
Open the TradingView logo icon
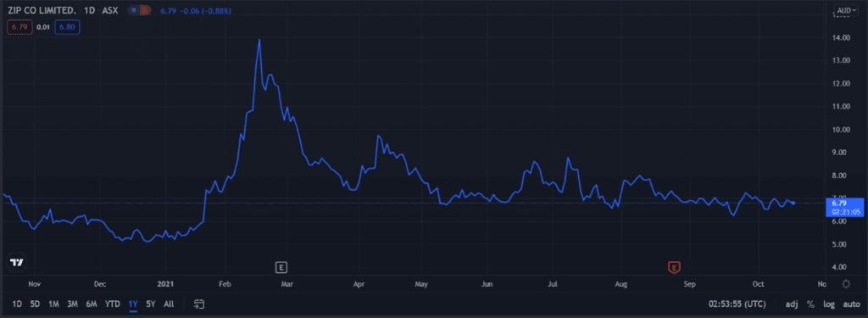[17, 263]
